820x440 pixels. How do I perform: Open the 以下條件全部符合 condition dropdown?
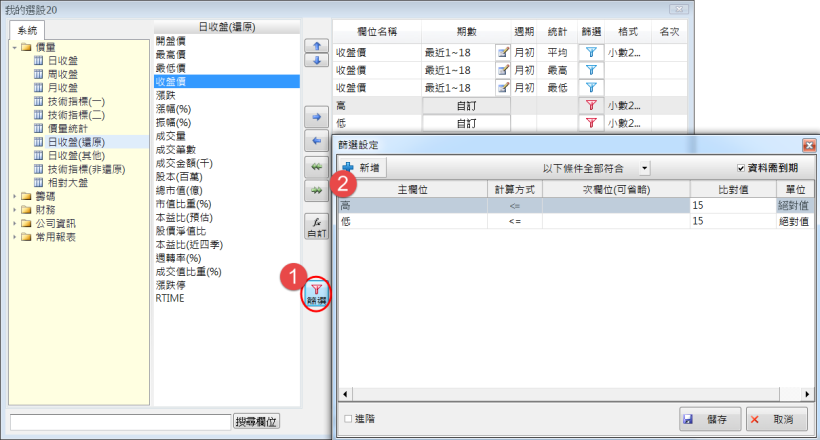click(645, 169)
